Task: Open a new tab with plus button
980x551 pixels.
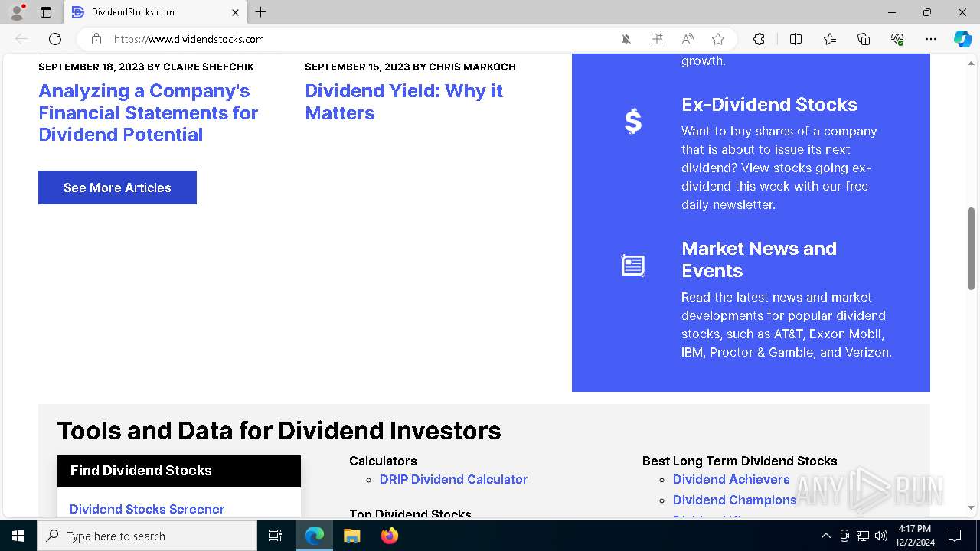Action: coord(261,12)
